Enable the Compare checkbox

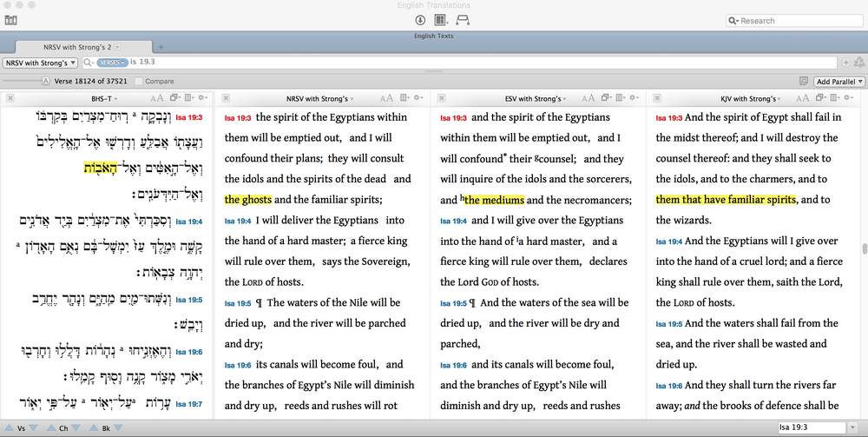click(x=139, y=82)
